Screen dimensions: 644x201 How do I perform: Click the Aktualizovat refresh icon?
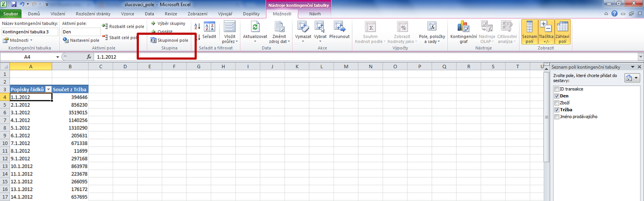255,27
